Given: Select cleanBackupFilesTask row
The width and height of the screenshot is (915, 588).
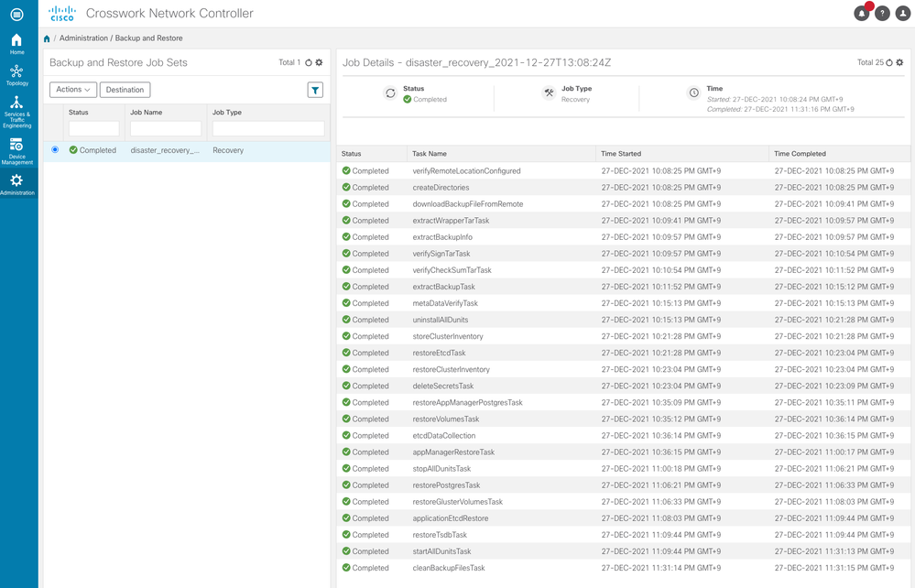Looking at the screenshot, I should pyautogui.click(x=623, y=568).
